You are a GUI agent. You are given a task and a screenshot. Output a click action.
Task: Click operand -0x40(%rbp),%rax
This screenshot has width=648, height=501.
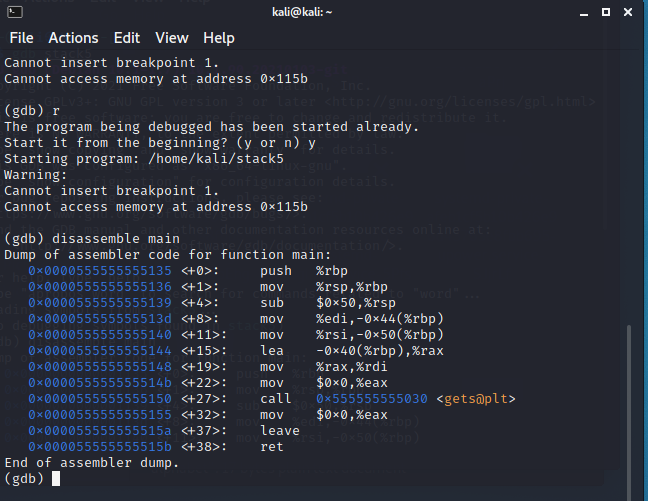tap(380, 351)
